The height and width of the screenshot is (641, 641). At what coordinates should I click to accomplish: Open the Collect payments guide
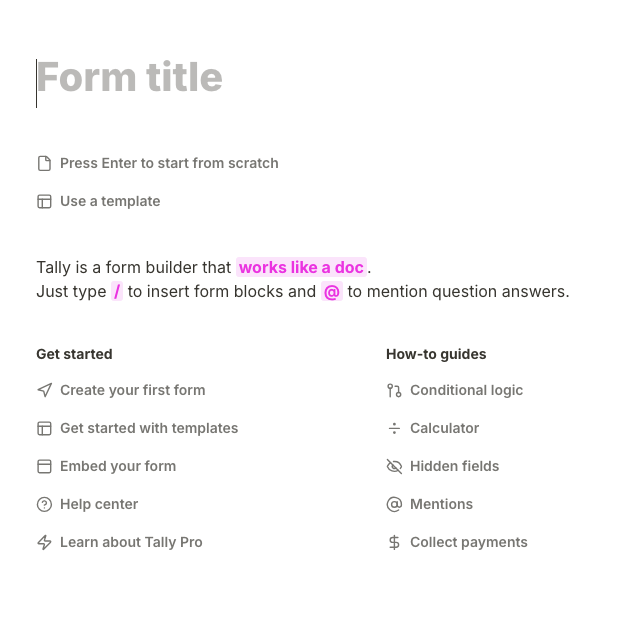tap(468, 542)
